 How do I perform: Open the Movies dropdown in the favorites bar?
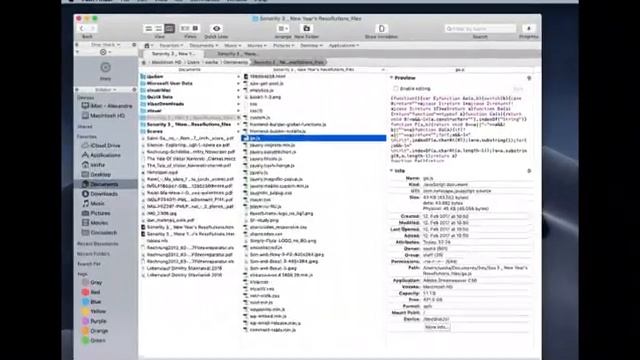click(x=257, y=46)
